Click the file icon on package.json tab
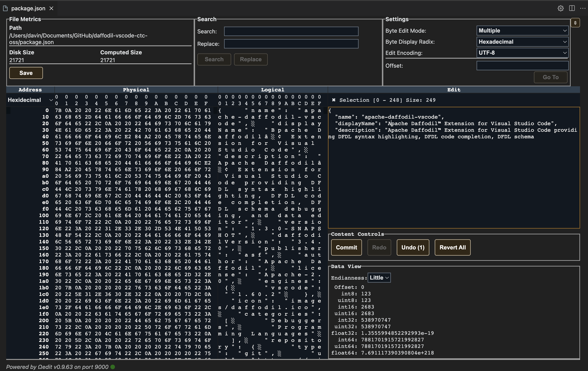The height and width of the screenshot is (371, 588). pyautogui.click(x=5, y=8)
